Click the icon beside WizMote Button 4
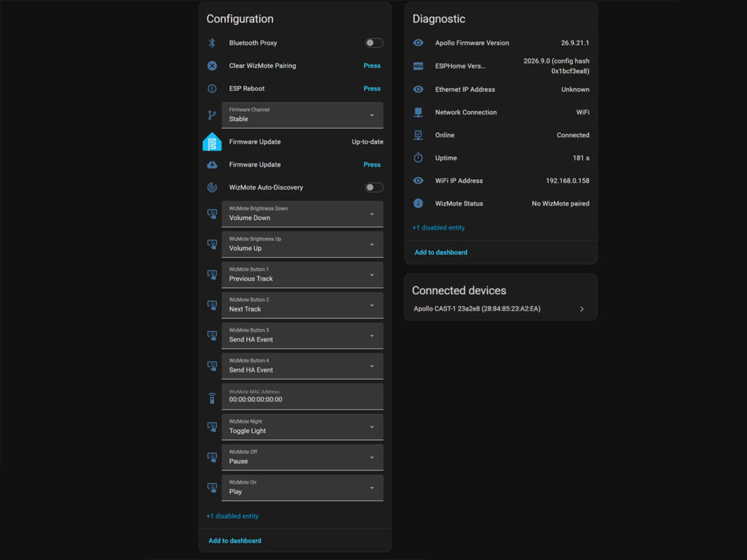 [x=212, y=367]
